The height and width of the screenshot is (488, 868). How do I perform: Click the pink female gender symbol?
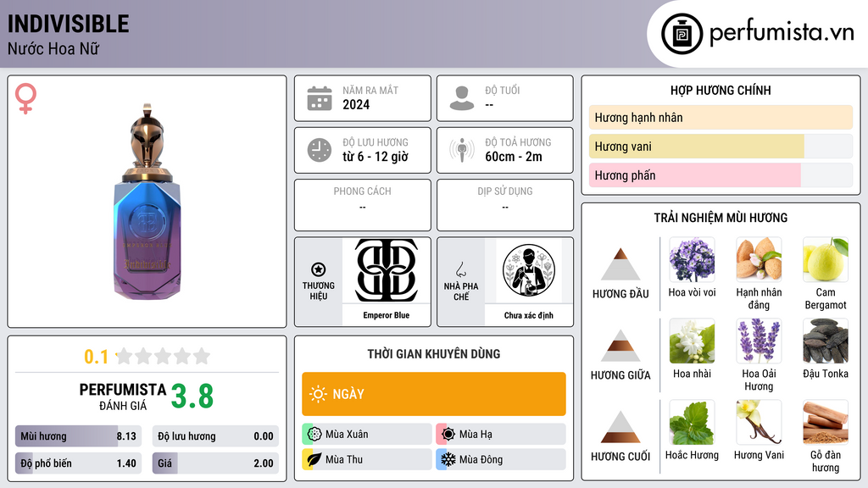25,98
